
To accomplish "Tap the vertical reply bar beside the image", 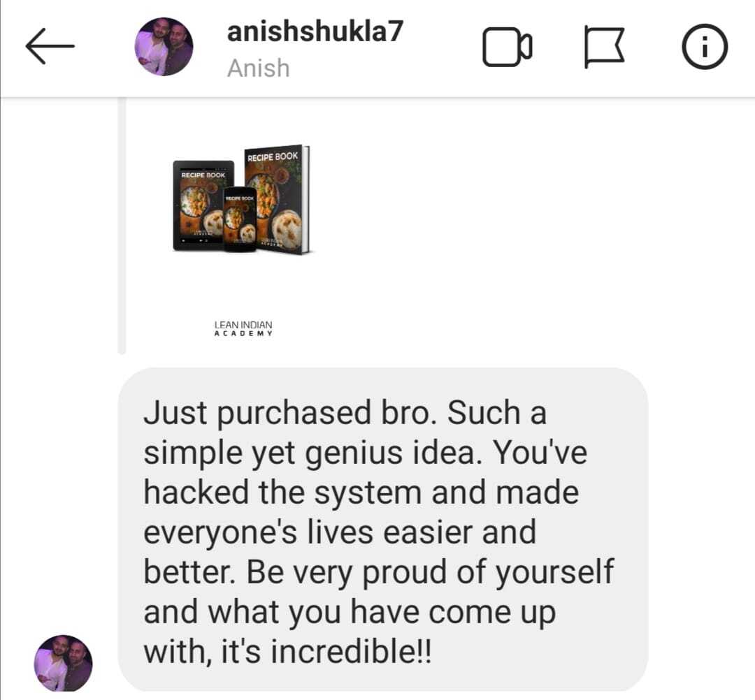I will pos(122,226).
